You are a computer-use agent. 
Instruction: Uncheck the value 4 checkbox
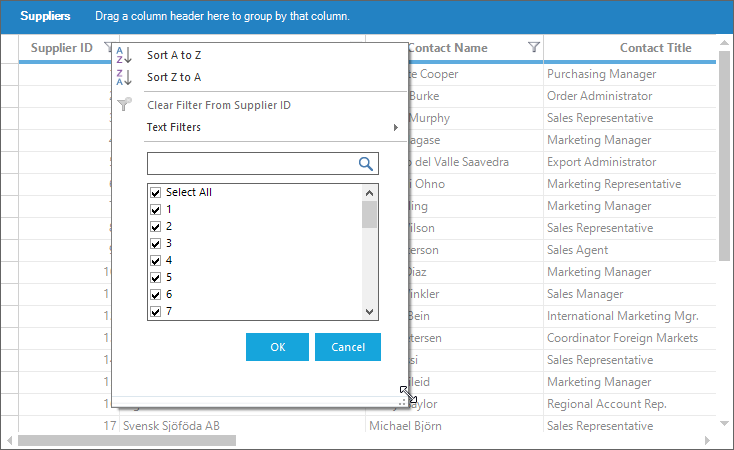(x=155, y=260)
